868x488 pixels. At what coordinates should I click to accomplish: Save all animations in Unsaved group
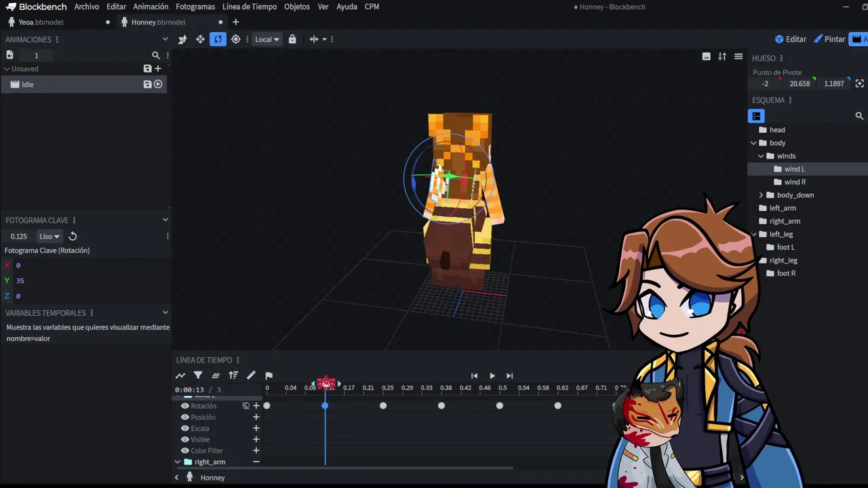pos(147,68)
